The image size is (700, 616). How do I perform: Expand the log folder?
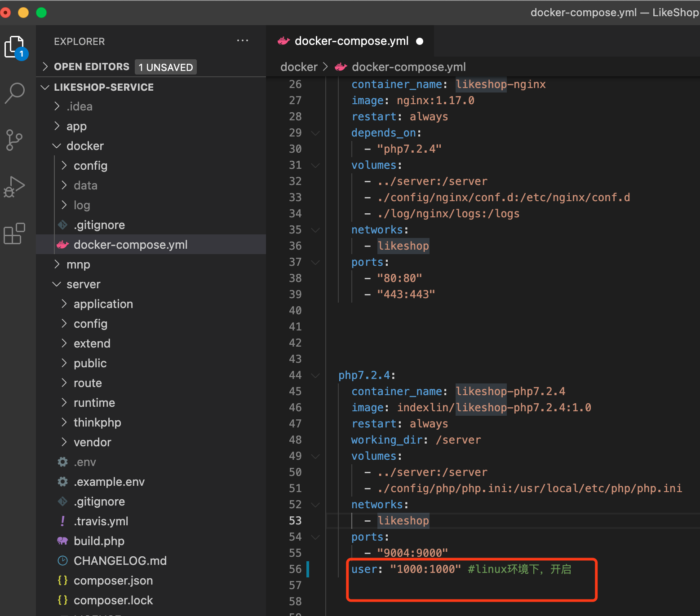coord(64,205)
